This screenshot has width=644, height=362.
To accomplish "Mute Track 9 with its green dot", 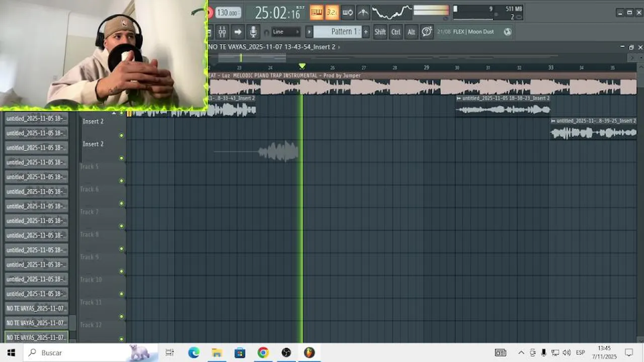I will tap(121, 271).
